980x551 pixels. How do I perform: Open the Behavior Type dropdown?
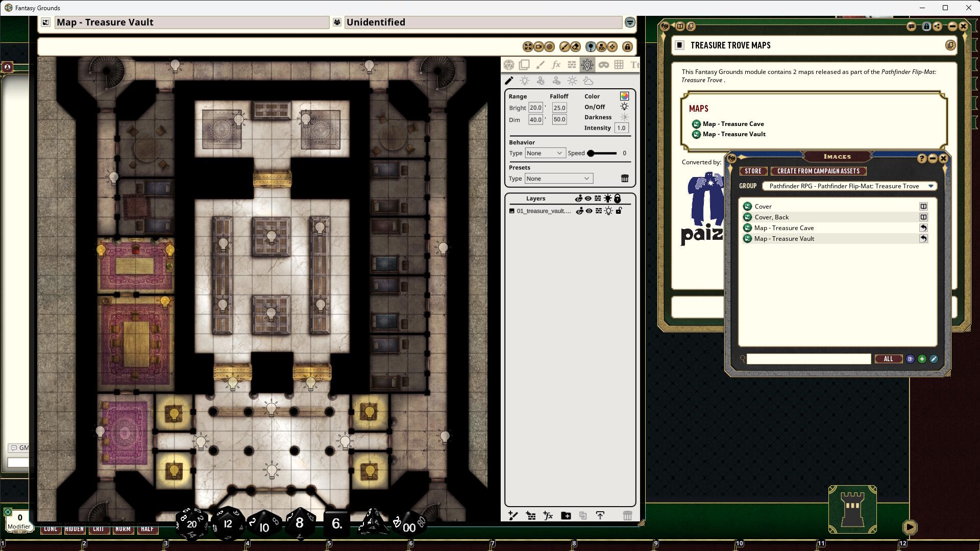point(545,153)
